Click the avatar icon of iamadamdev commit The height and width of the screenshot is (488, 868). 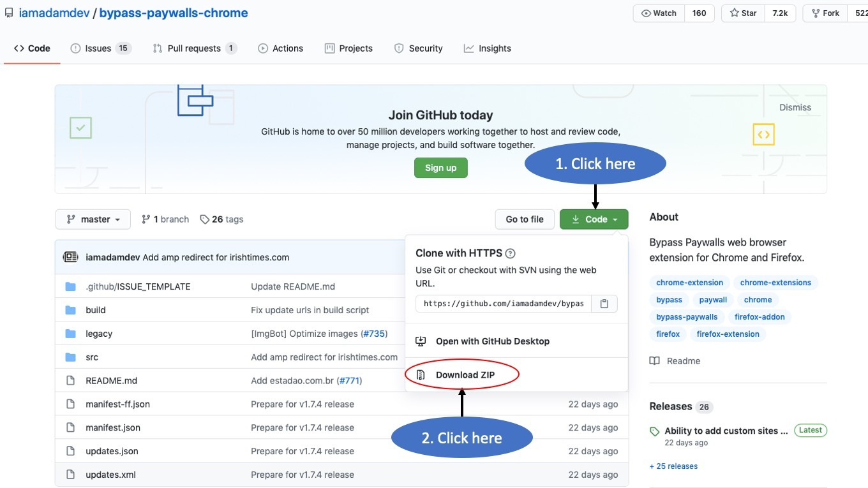click(70, 257)
